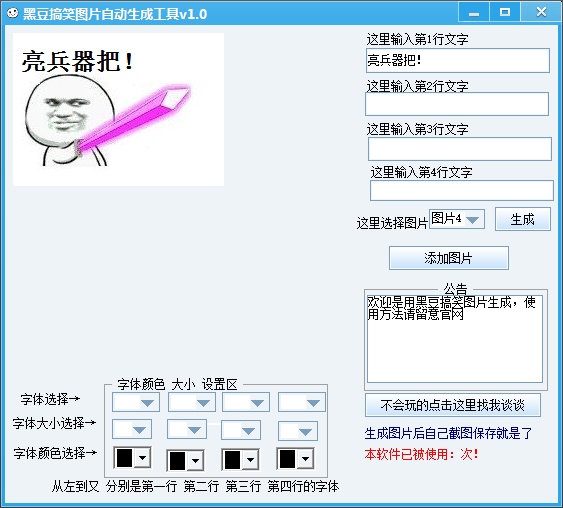The width and height of the screenshot is (563, 508).
Task: Close the 黑豆搞笑图片 window
Action: coord(541,12)
